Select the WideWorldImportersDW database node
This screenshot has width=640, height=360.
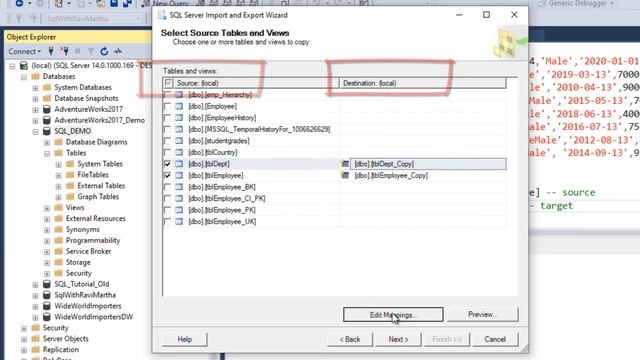pyautogui.click(x=93, y=317)
